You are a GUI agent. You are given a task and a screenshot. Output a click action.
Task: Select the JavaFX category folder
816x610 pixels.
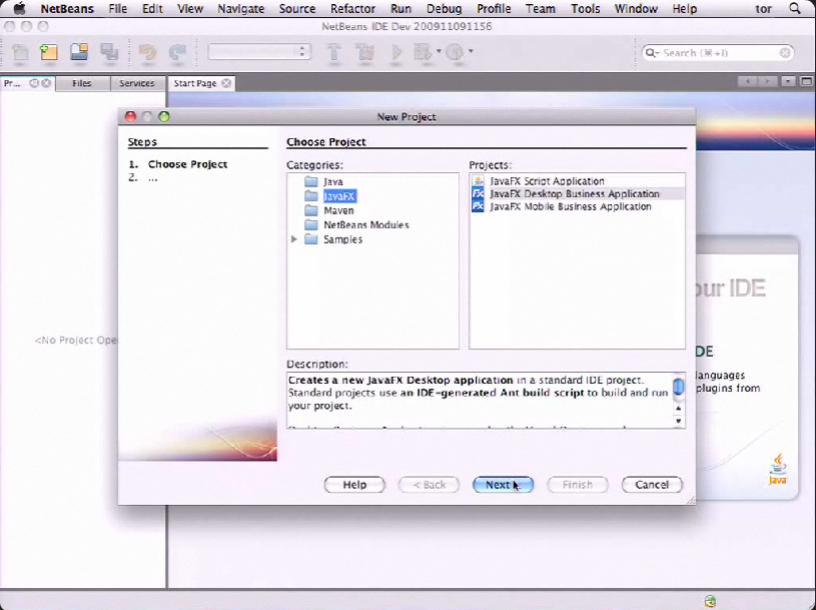pyautogui.click(x=330, y=196)
